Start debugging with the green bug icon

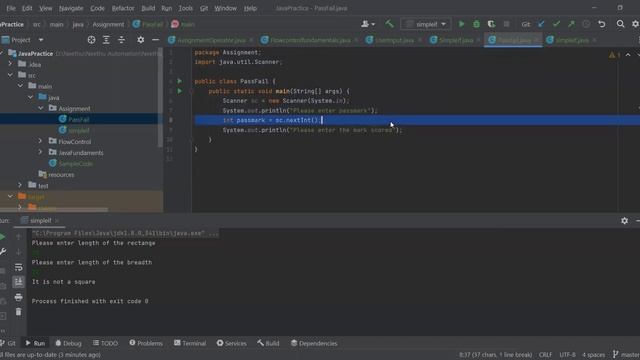point(476,24)
